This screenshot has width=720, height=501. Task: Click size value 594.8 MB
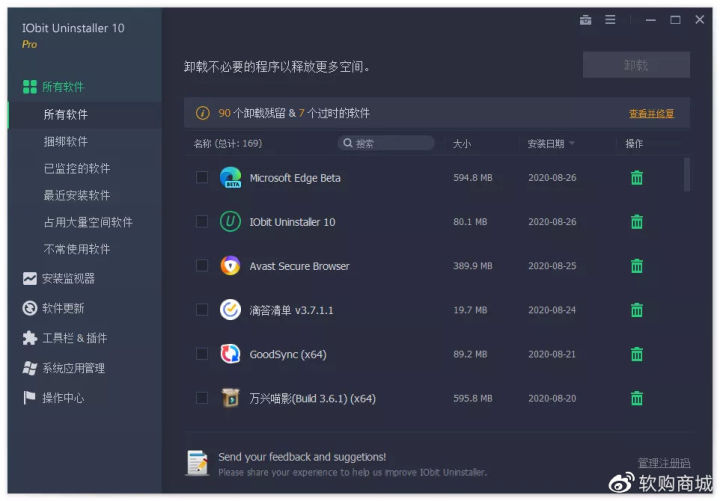coord(472,177)
